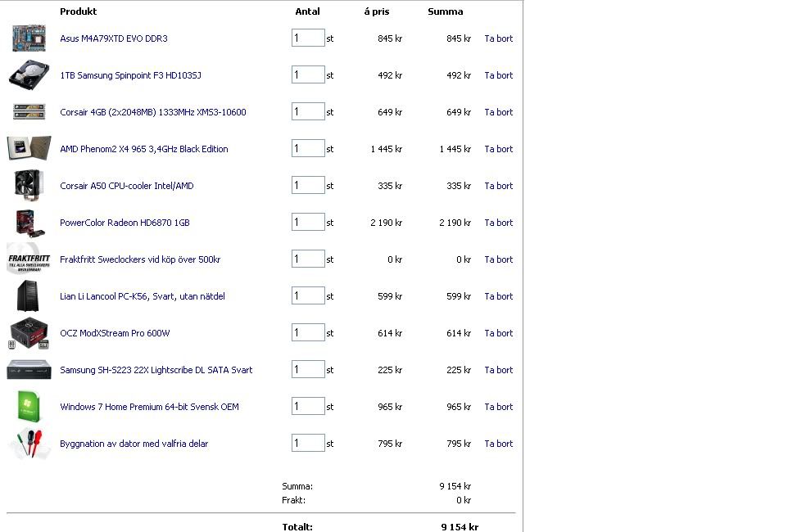
Task: Click the Corsair A50 CPU-cooler image
Action: coord(28,185)
